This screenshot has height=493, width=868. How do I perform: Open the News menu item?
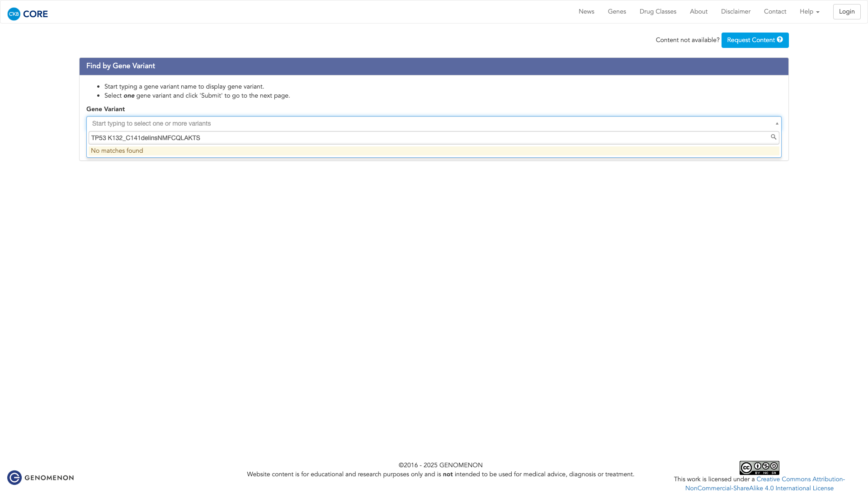click(586, 12)
